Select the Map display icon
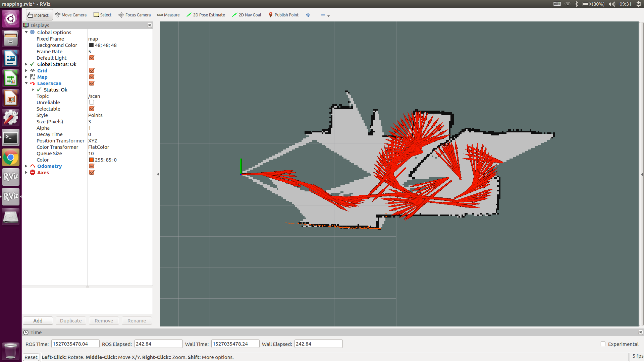The image size is (644, 362). [33, 77]
